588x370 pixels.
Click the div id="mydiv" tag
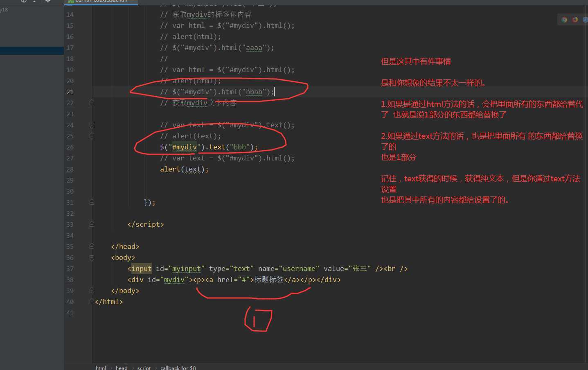(160, 280)
